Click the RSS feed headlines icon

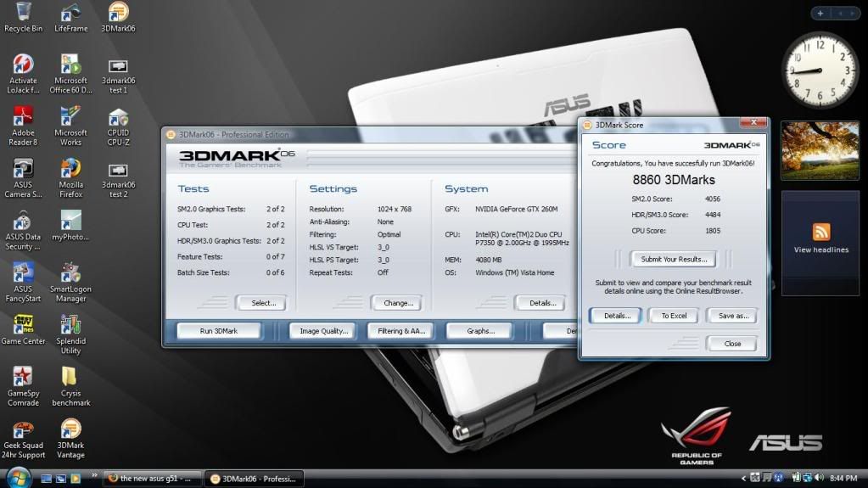pos(821,231)
